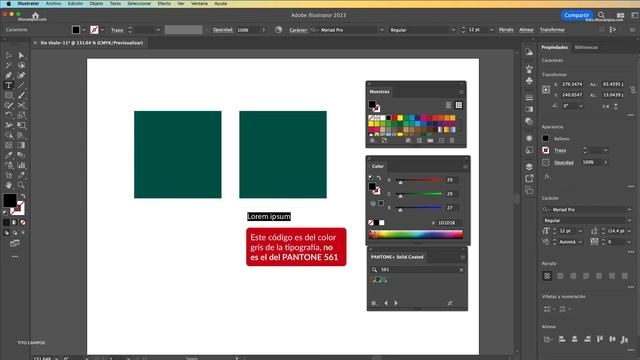
Task: Switch Muestras panel to thumbnail grid view
Action: 459,105
